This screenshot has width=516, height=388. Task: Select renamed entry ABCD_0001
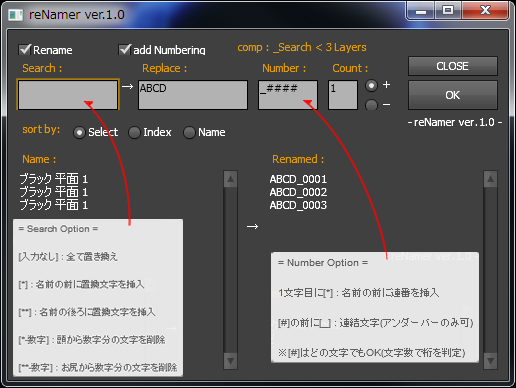point(298,179)
